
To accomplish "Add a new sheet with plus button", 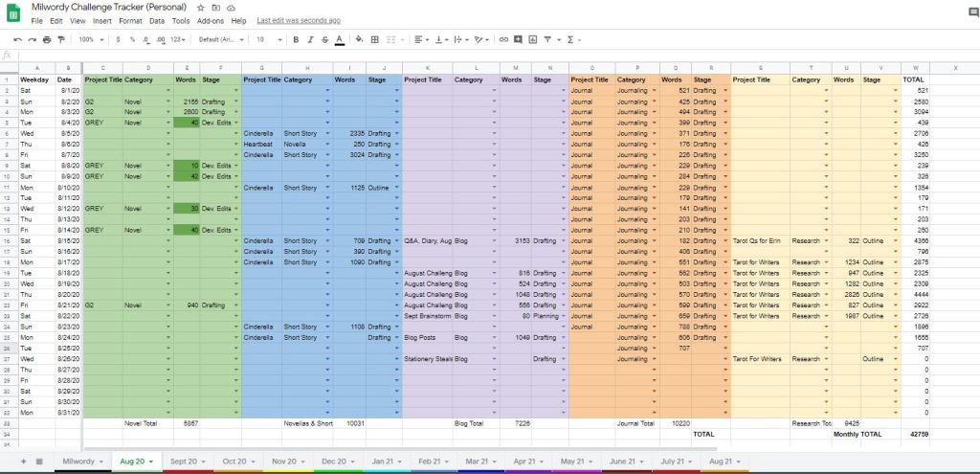I will pos(23,462).
